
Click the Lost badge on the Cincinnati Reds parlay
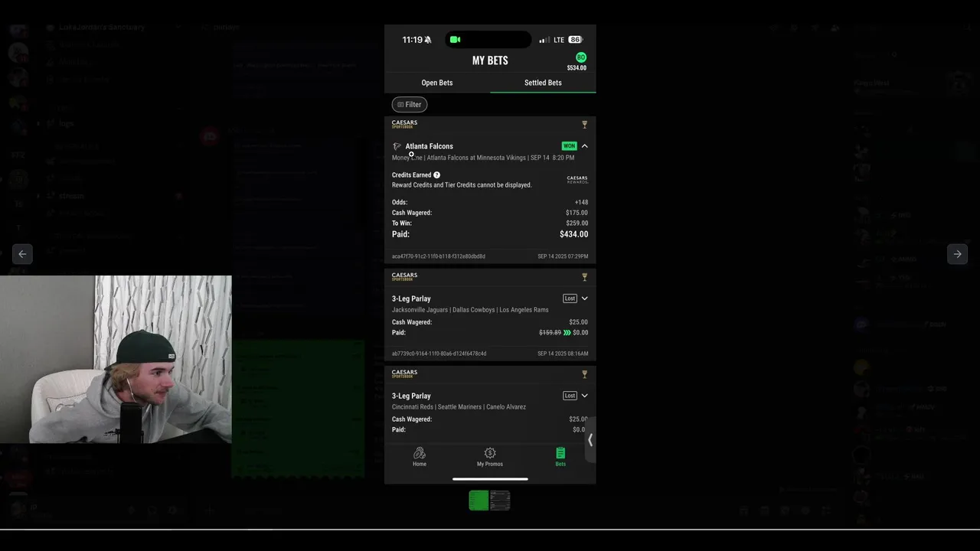570,396
